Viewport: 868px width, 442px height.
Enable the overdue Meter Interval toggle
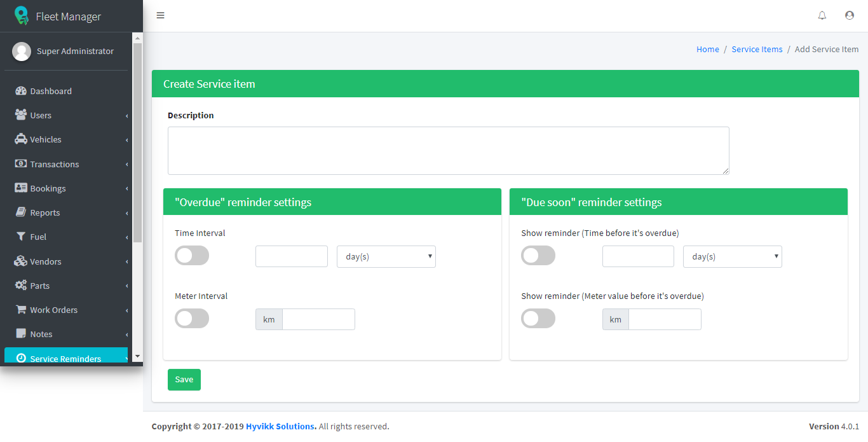tap(192, 319)
